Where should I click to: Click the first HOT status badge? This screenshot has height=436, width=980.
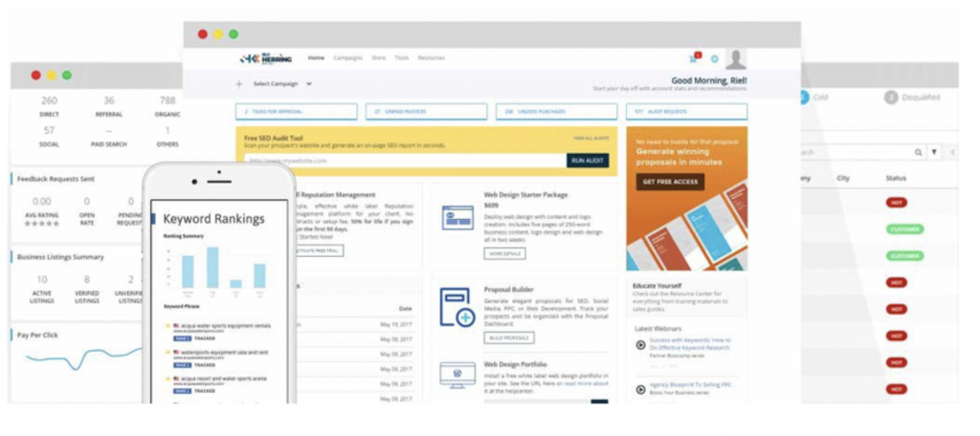896,203
